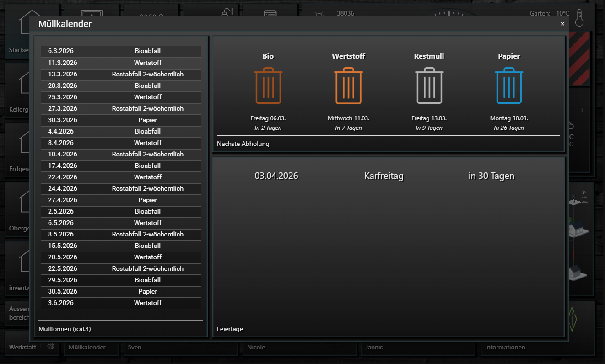Screen dimensions: 605x364
Task: Click the blue Papier trash bin icon
Action: pyautogui.click(x=509, y=86)
